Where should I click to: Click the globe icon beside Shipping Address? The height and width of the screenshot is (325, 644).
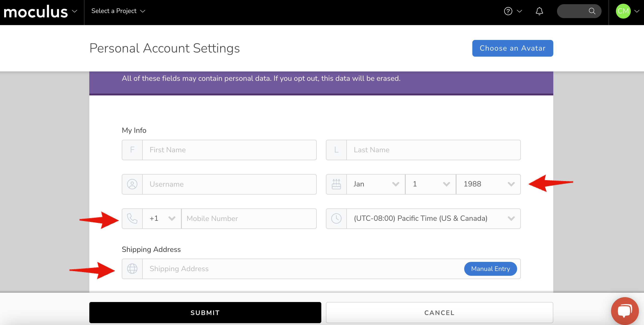132,269
